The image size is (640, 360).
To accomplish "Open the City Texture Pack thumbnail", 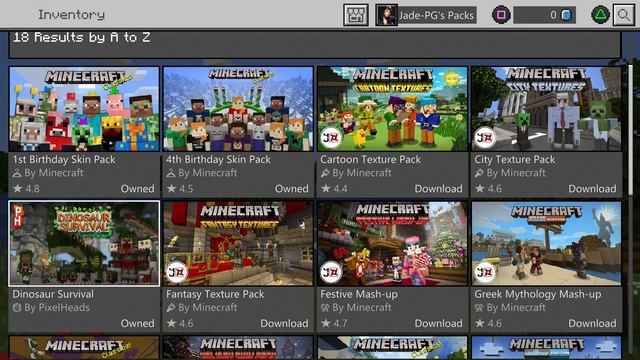I will pos(546,109).
